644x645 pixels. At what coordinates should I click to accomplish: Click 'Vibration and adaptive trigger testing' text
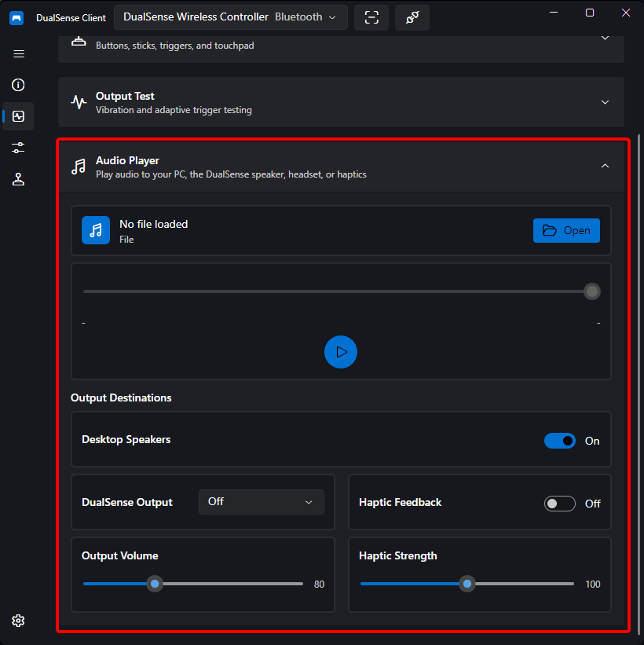click(174, 110)
